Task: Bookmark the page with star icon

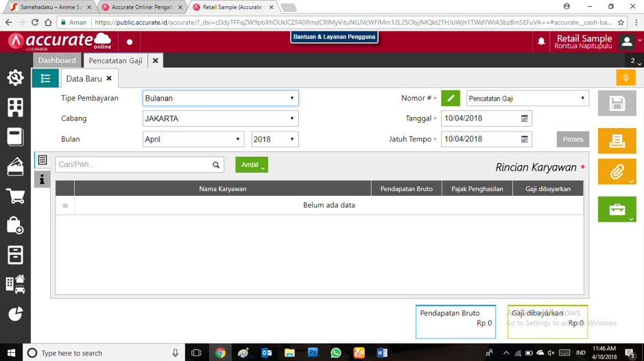Action: point(621,22)
